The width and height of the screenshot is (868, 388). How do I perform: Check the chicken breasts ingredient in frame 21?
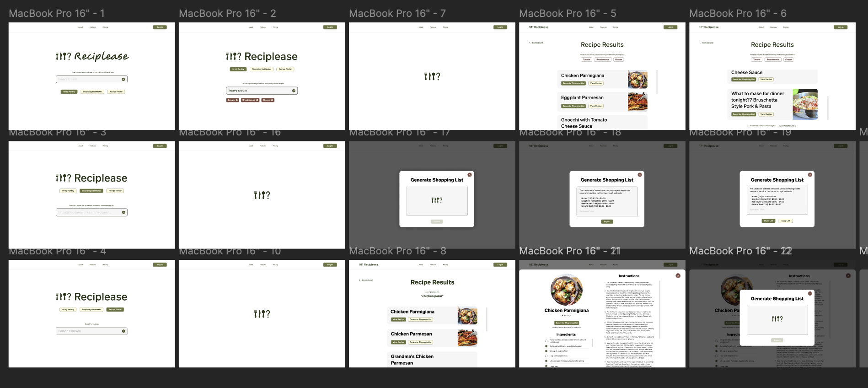tap(546, 341)
